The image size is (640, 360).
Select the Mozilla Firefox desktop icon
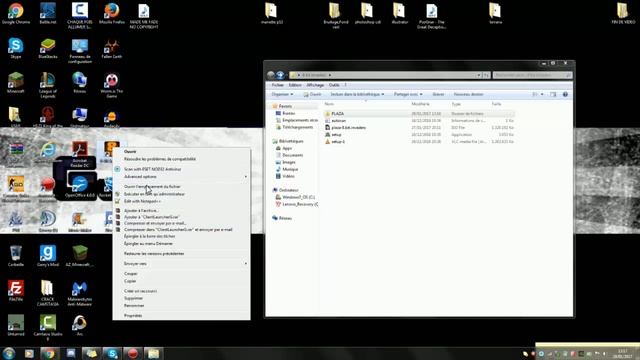point(111,13)
